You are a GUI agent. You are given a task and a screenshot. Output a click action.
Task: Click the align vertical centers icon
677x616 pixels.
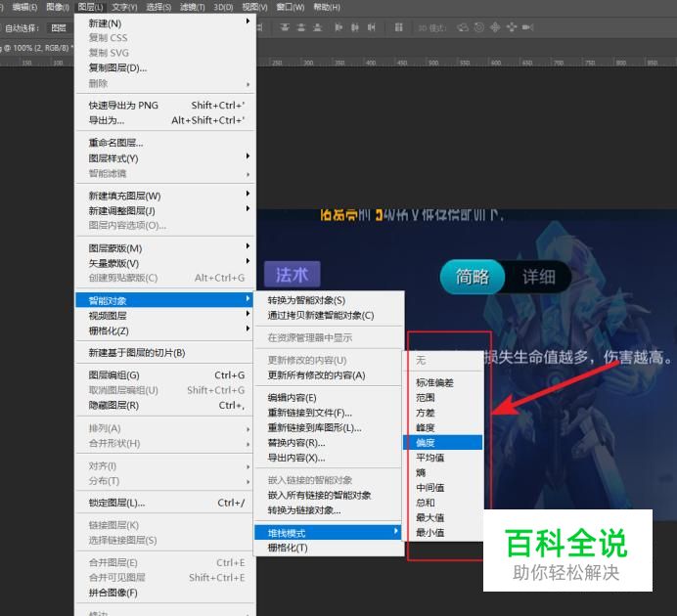pos(301,27)
